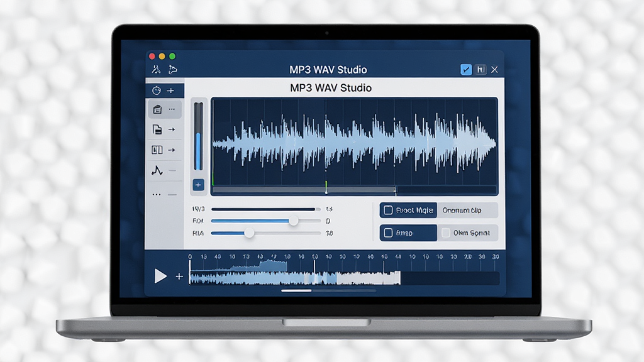Click the horizontal scrollbar below the timeline
This screenshot has height=362, width=644.
click(328, 290)
